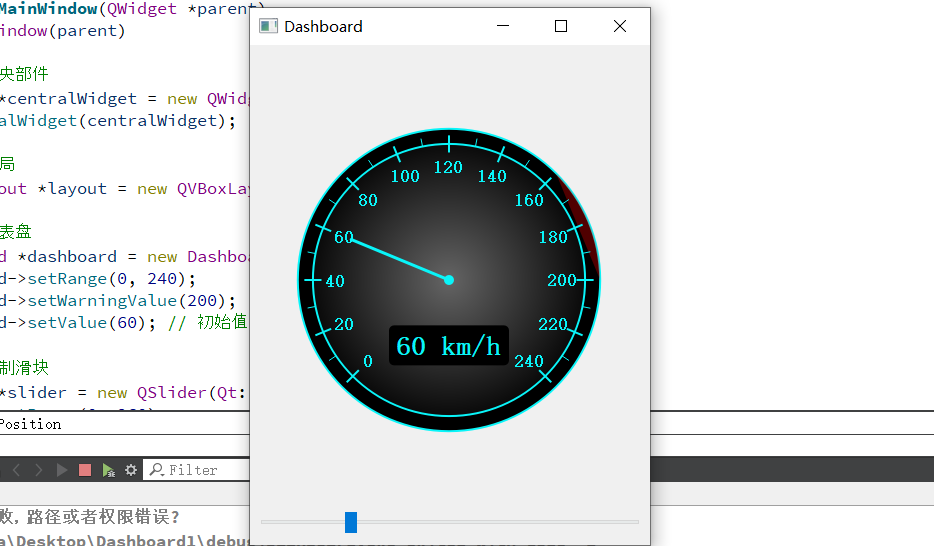
Task: Click the 180 label on the gauge
Action: click(x=553, y=238)
